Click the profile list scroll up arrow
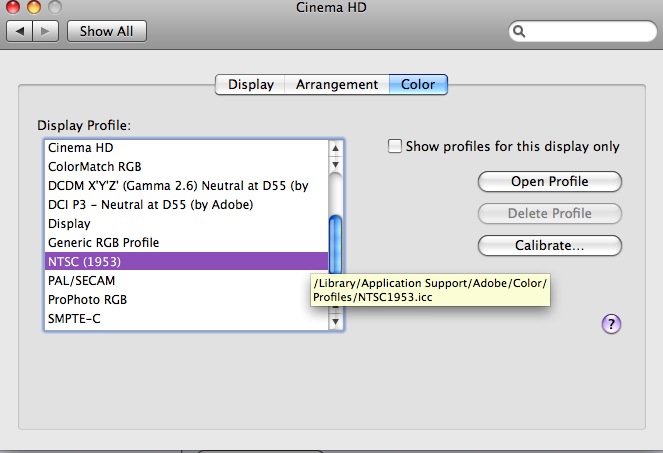 pos(335,148)
